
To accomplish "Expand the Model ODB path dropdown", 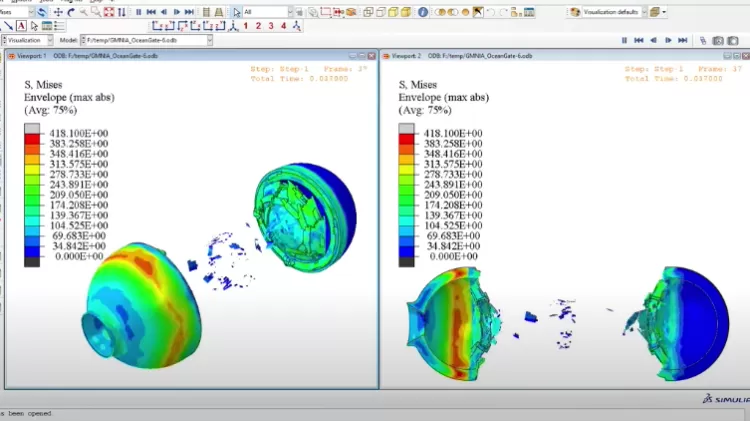I will point(210,40).
